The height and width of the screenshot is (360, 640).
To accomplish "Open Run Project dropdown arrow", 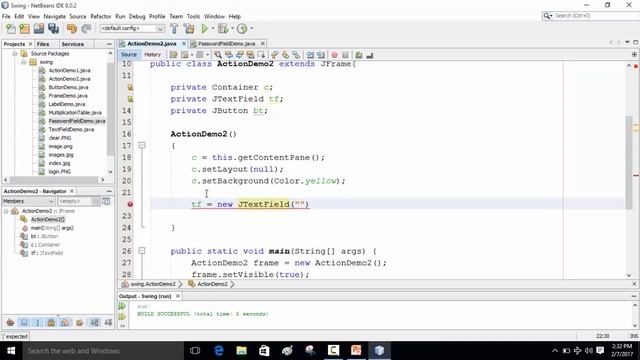I will point(213,29).
